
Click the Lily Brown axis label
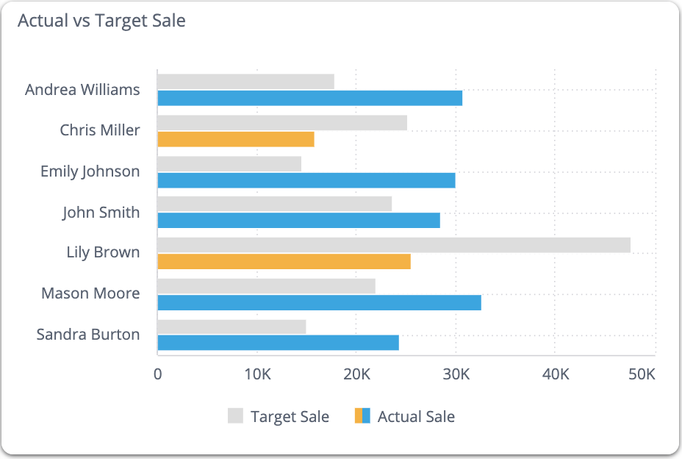[103, 253]
